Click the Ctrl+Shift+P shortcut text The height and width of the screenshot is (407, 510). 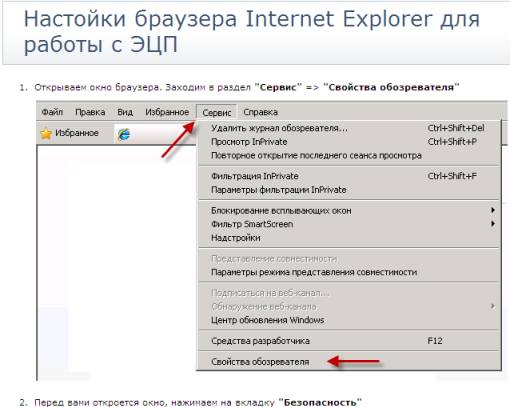[452, 142]
